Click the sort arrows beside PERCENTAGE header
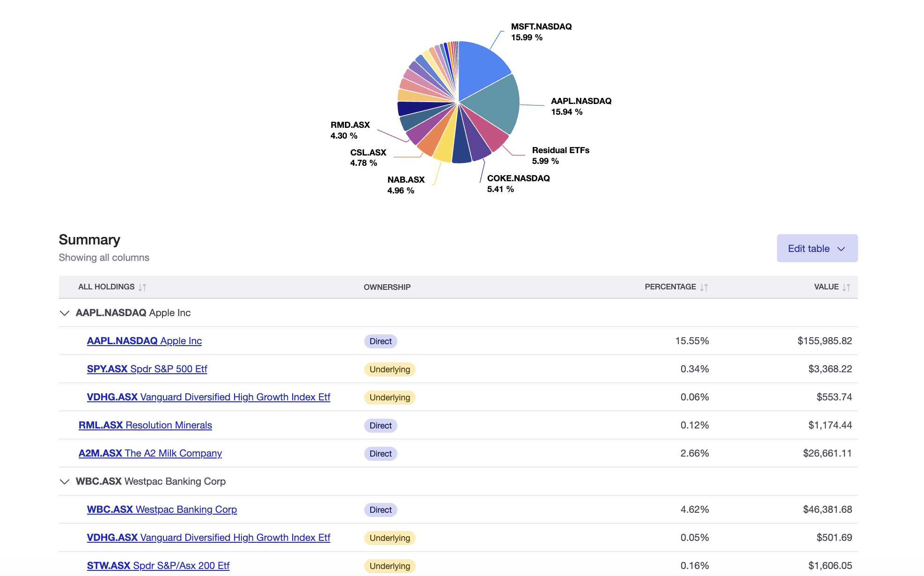The width and height of the screenshot is (924, 576). [x=704, y=287]
